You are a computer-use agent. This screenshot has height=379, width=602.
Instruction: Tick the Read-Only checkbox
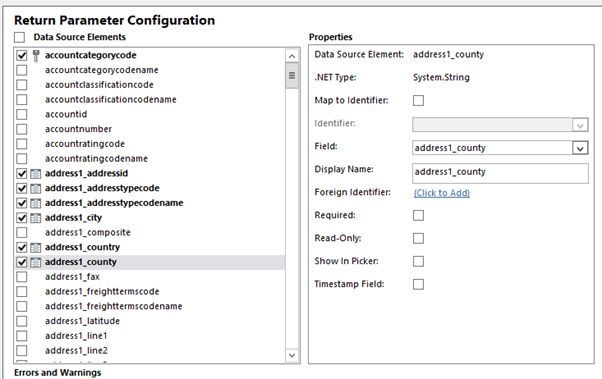coord(418,238)
